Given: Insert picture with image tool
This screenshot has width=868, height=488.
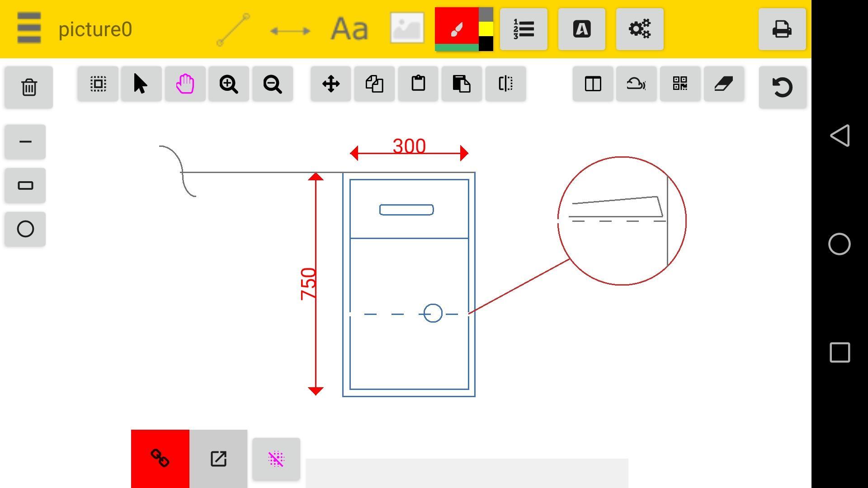Looking at the screenshot, I should coord(407,28).
